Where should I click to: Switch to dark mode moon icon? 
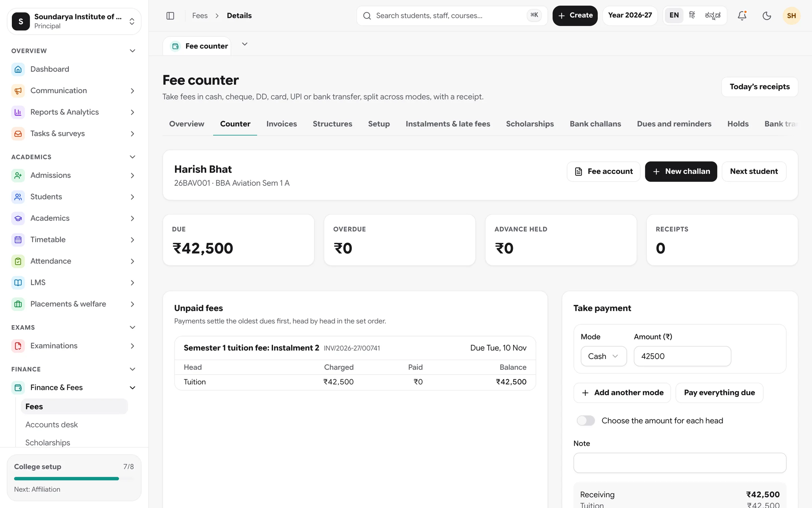click(x=767, y=16)
